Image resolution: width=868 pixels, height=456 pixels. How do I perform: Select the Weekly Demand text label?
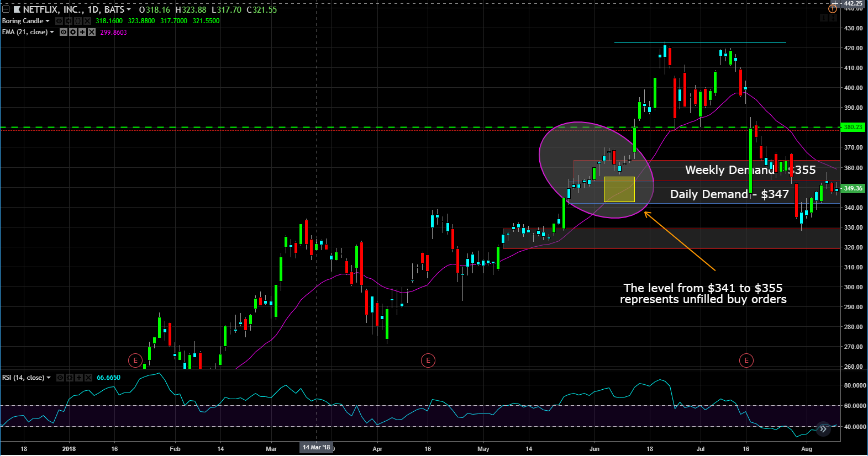click(750, 170)
